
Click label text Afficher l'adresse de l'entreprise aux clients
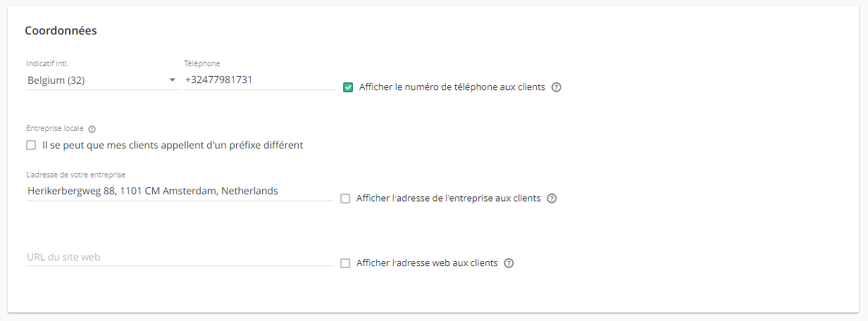449,199
